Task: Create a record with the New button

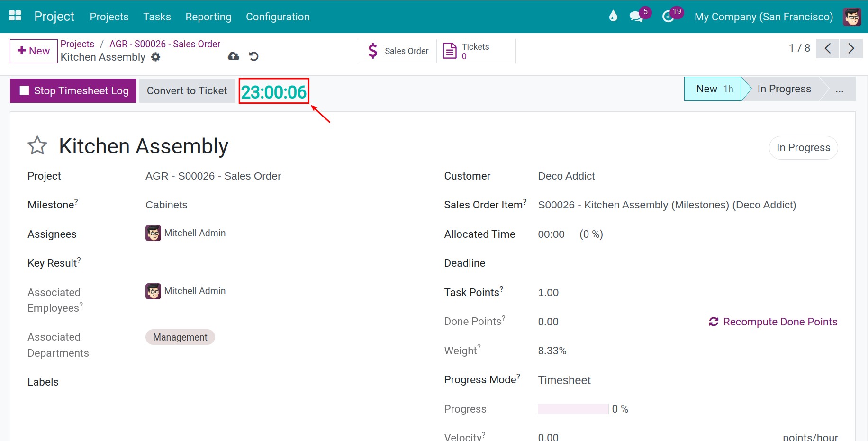Action: pos(34,51)
